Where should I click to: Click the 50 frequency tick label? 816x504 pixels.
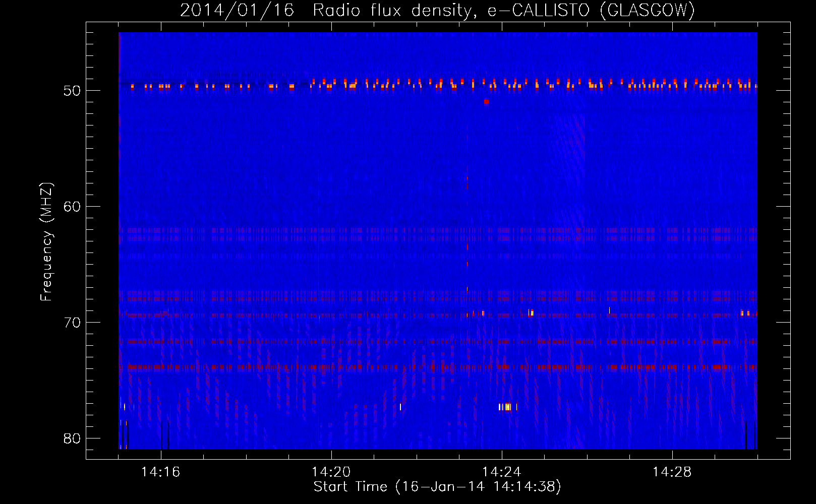[x=73, y=91]
